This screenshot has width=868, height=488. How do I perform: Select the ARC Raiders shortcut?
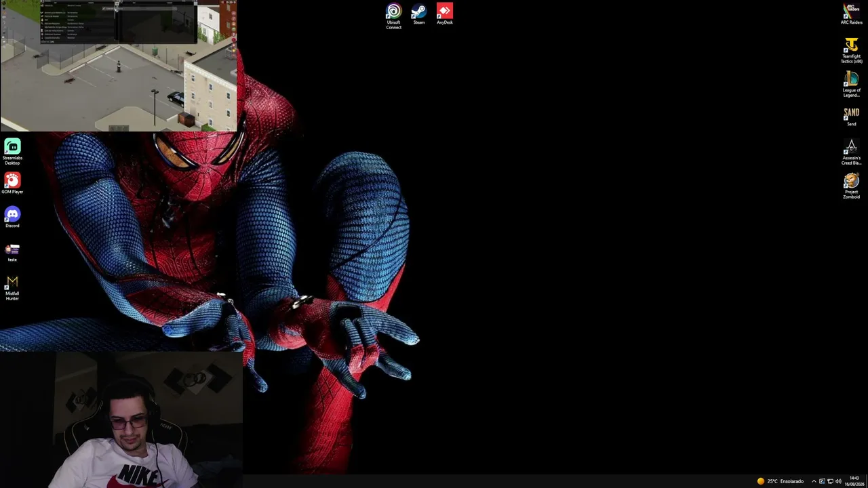(851, 14)
